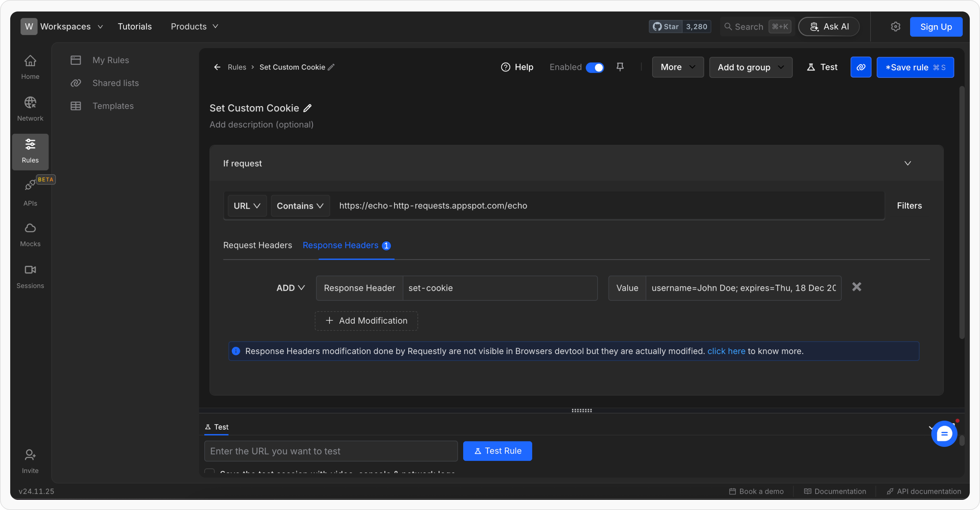The height and width of the screenshot is (510, 980).
Task: Click the pencil icon beside rule title
Action: coord(307,108)
